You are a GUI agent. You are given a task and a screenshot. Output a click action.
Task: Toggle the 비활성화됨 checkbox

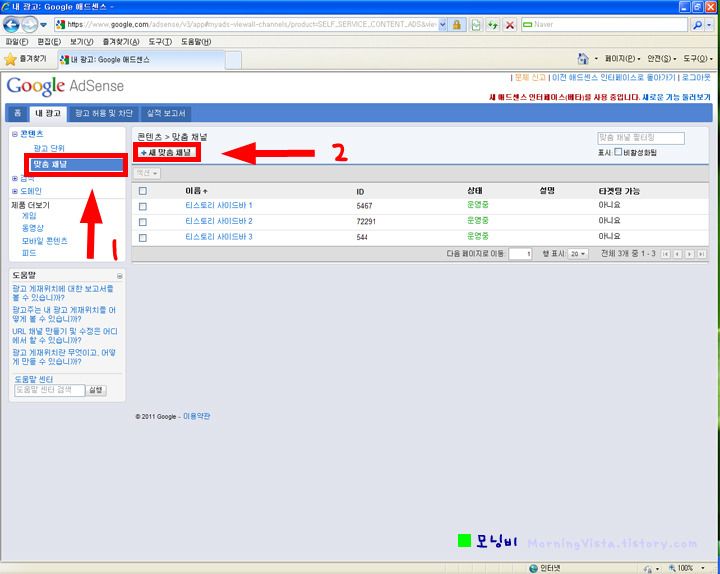pyautogui.click(x=618, y=152)
